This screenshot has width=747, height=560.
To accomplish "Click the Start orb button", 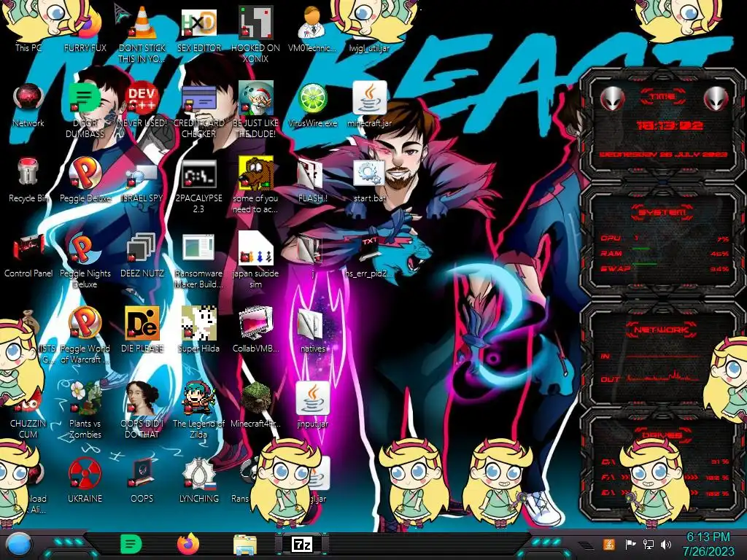I will coord(19,544).
